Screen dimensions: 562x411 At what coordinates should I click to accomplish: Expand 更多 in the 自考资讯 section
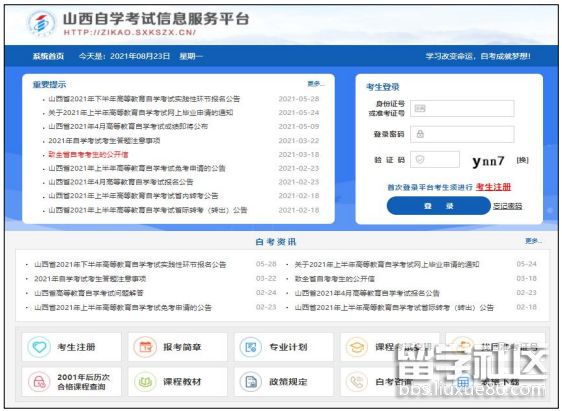point(533,241)
